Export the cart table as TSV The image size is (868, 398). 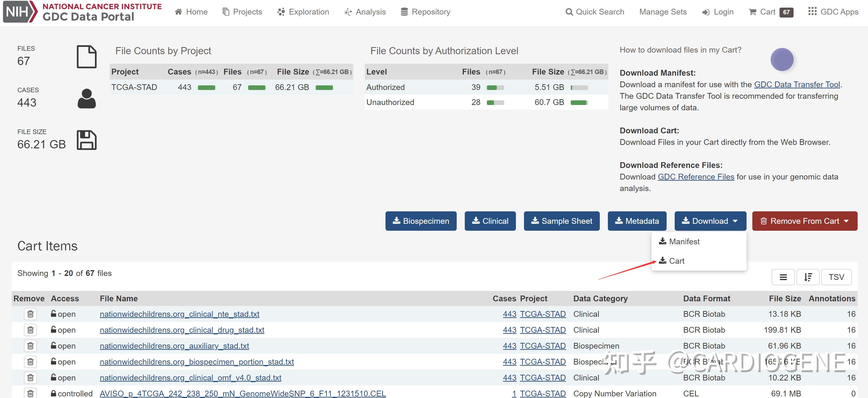click(836, 277)
